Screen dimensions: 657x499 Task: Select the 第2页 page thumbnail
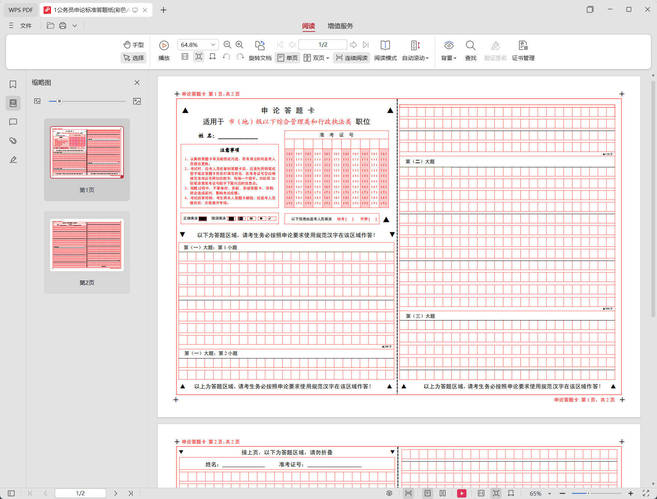[86, 245]
